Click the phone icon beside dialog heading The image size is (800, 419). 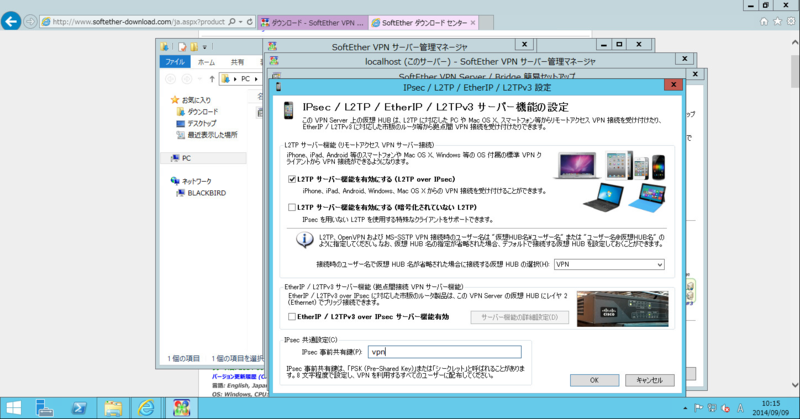(288, 110)
